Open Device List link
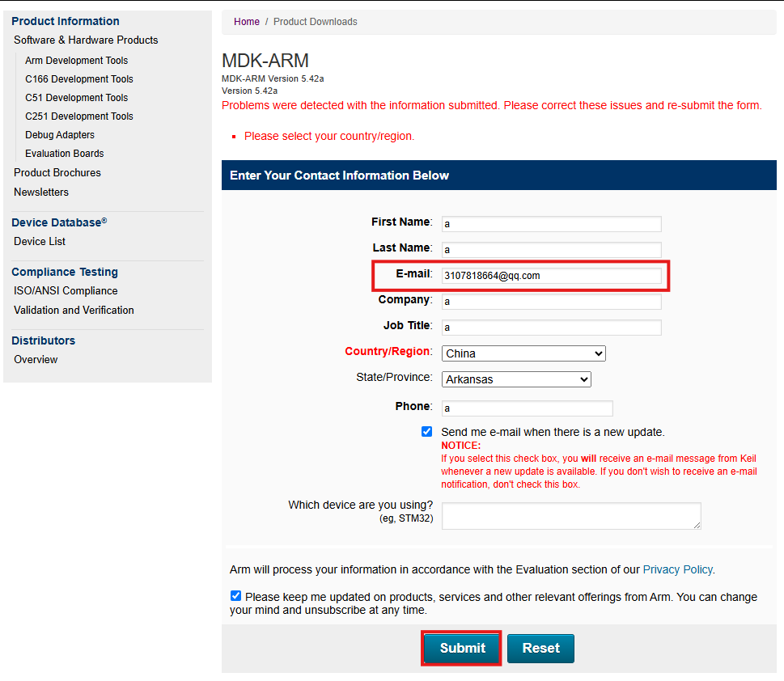The height and width of the screenshot is (681, 784). [x=40, y=242]
